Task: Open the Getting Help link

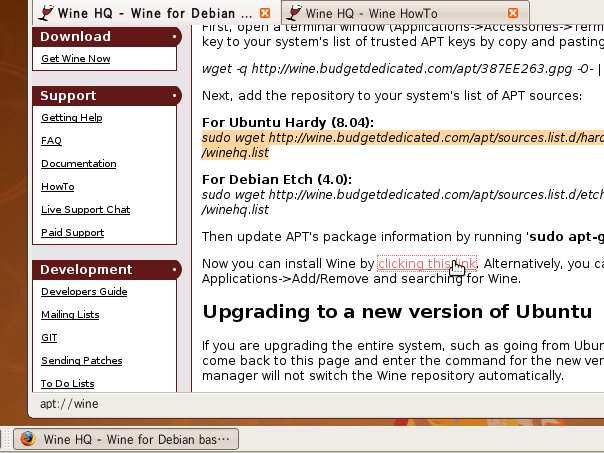Action: tap(72, 117)
